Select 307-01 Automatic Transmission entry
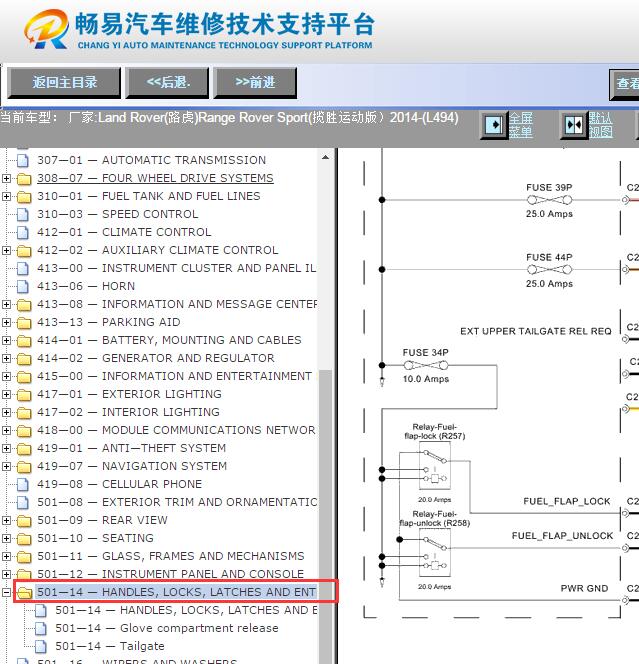 183,160
